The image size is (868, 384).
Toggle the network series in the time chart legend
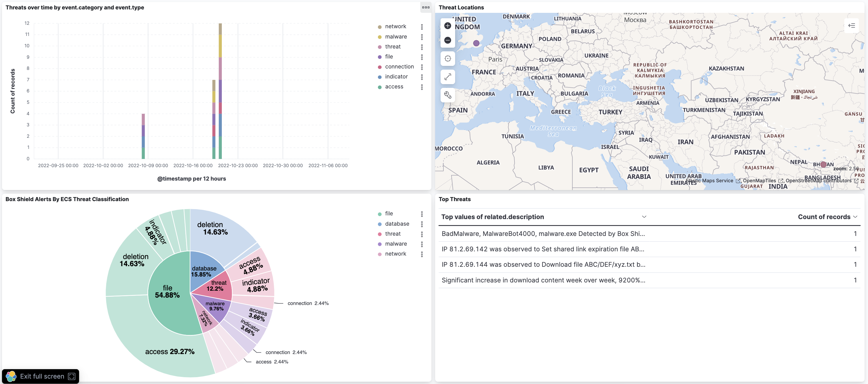(395, 26)
